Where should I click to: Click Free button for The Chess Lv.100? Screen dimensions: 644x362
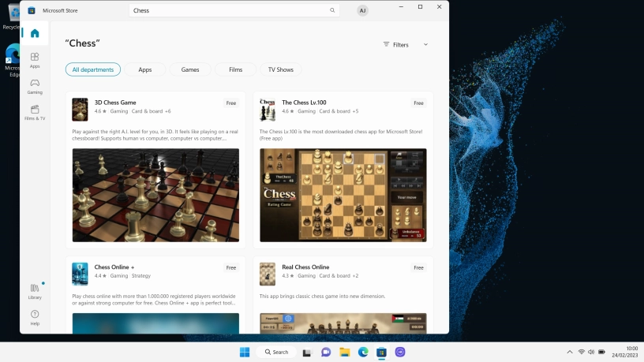click(418, 103)
